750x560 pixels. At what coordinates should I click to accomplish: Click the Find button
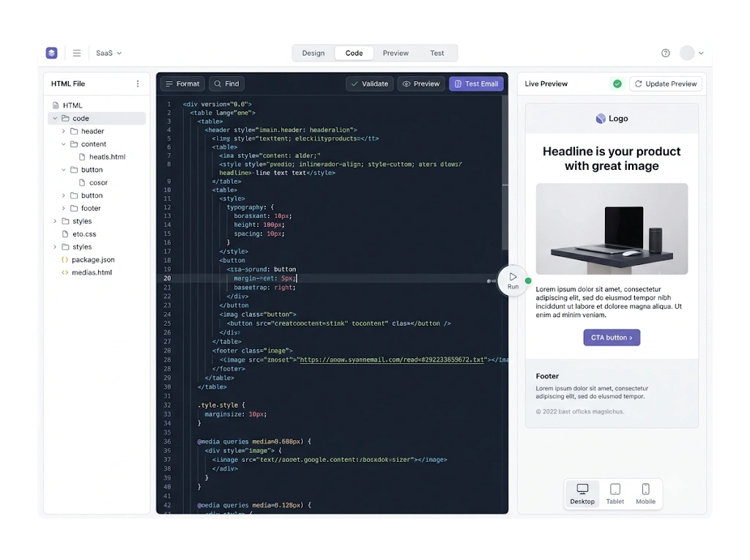coord(227,83)
